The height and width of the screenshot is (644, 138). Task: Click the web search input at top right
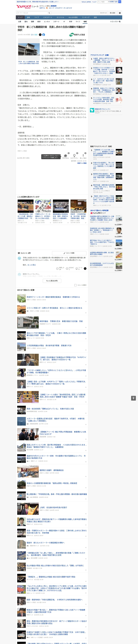coord(102,2)
